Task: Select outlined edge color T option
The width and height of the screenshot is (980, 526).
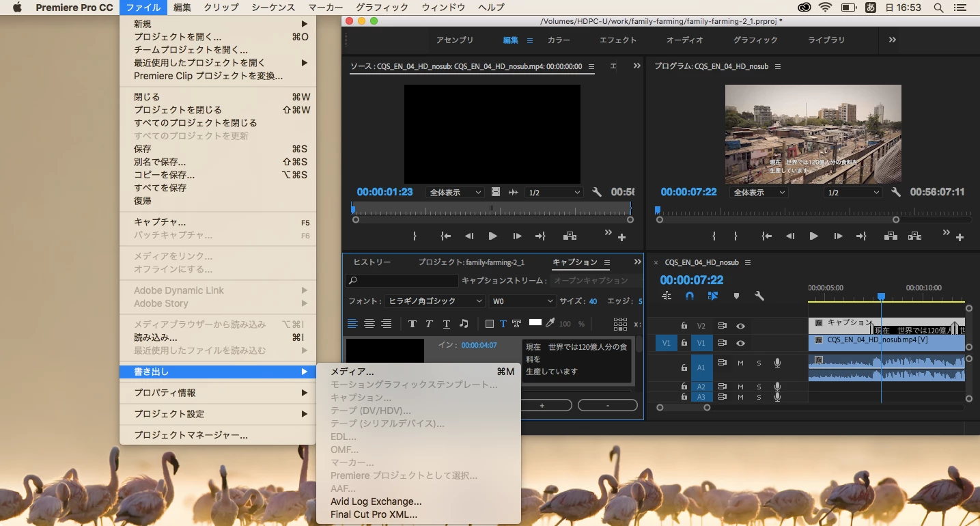Action: click(x=517, y=324)
